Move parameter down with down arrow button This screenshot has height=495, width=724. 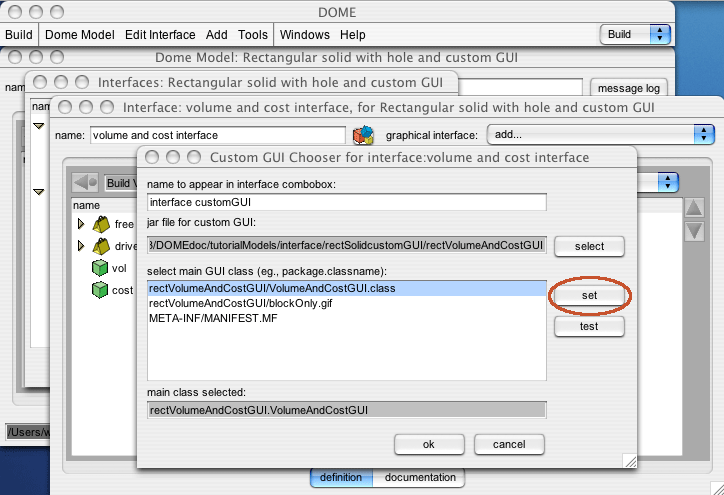694,231
